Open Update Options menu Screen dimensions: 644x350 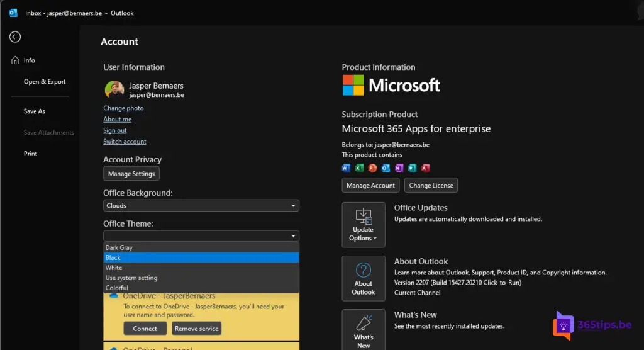tap(364, 225)
